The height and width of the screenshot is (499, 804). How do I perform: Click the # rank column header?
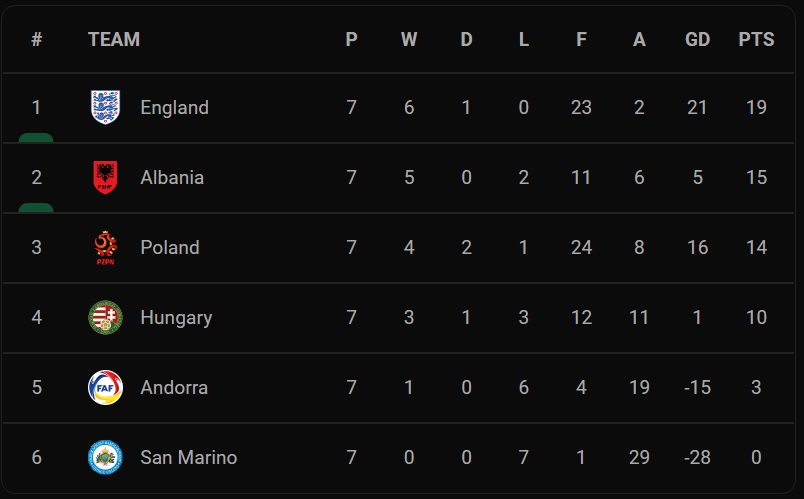37,39
